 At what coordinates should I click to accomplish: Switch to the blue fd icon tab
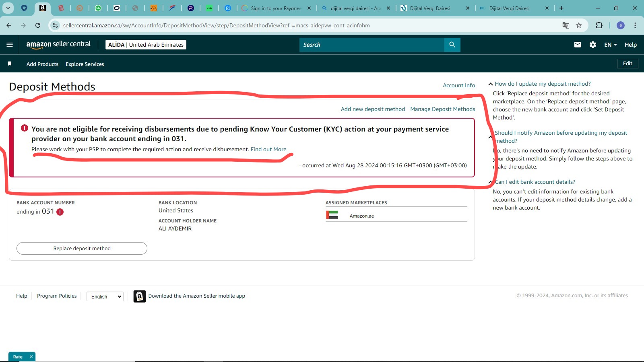(x=228, y=8)
